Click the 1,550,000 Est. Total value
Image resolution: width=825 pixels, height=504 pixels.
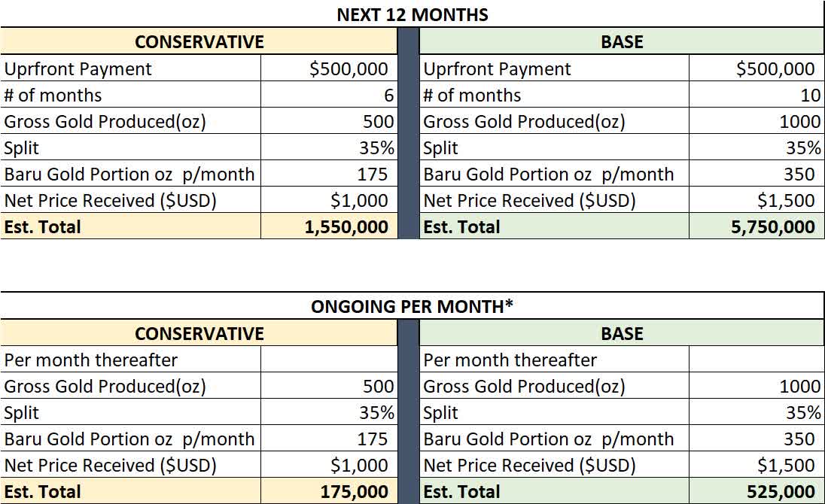click(x=346, y=226)
